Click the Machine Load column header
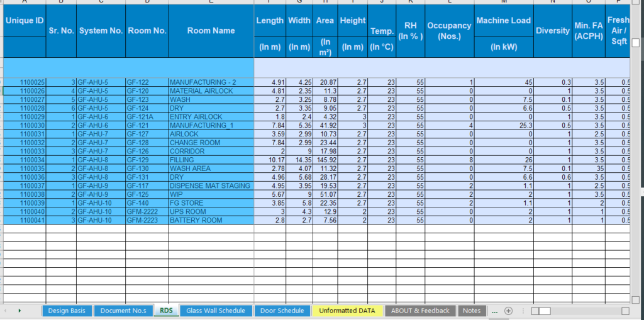Image resolution: width=644 pixels, height=320 pixels. click(503, 21)
